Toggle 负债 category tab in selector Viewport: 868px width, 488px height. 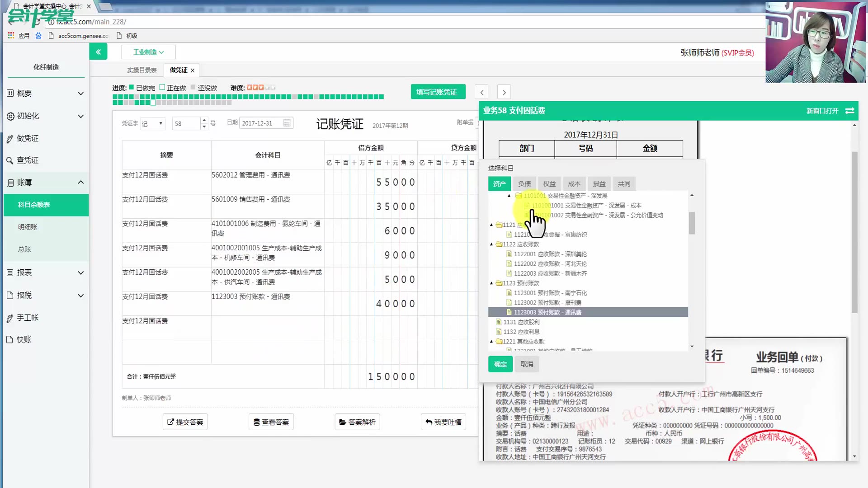[524, 183]
